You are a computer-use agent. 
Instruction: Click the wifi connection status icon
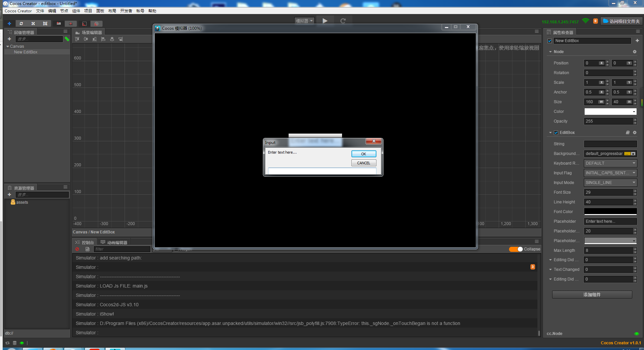(x=586, y=21)
